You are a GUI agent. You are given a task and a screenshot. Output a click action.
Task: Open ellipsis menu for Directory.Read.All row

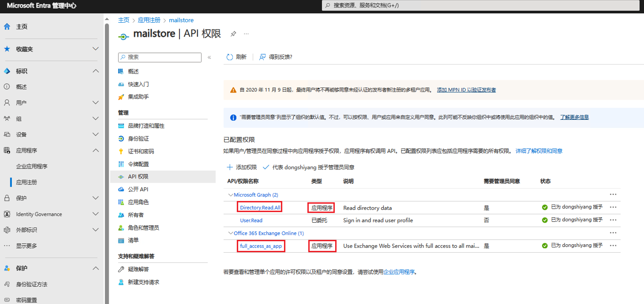coord(613,207)
